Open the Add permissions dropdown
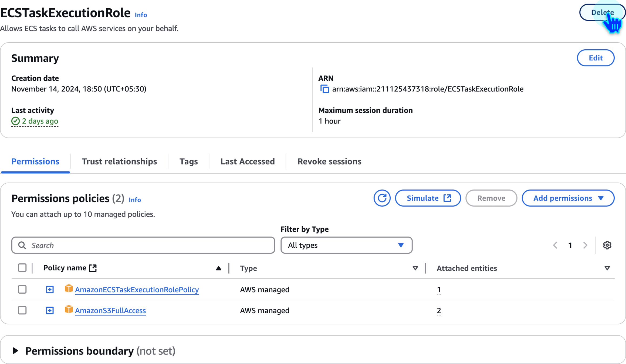Screen dimensions: 626x364 (568, 198)
